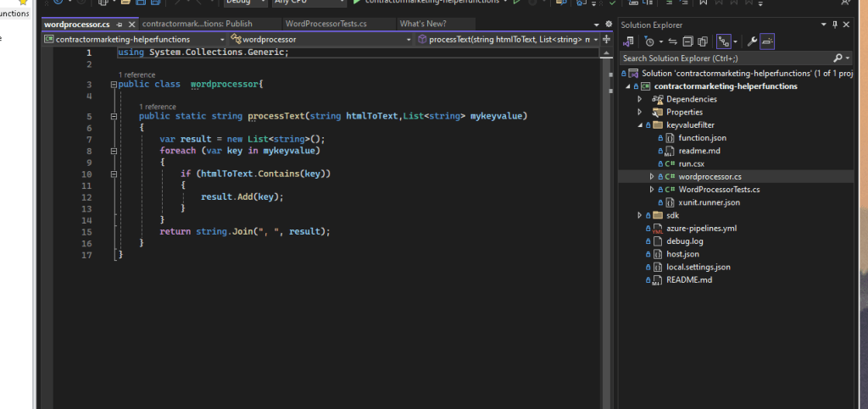868x409 pixels.
Task: Expand wordprocessor.cs in Solution Explorer
Action: click(x=652, y=176)
